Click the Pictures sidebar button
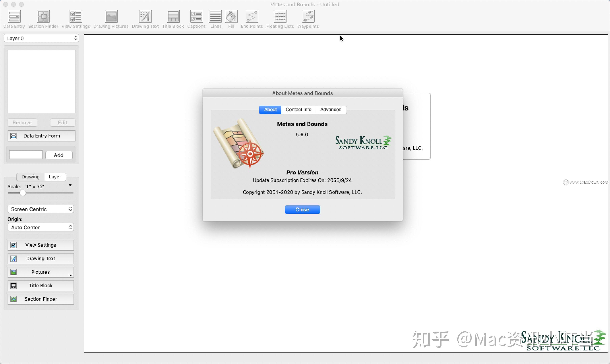 (41, 272)
